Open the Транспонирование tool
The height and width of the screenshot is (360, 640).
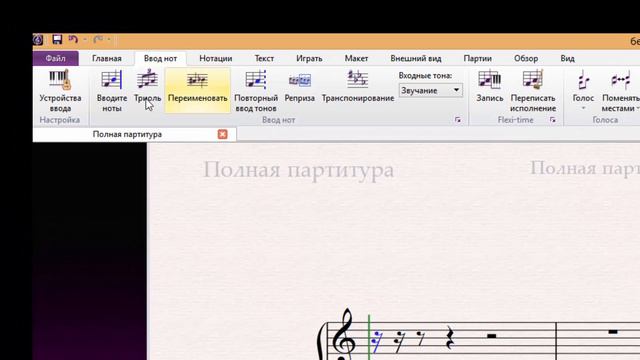(x=358, y=87)
